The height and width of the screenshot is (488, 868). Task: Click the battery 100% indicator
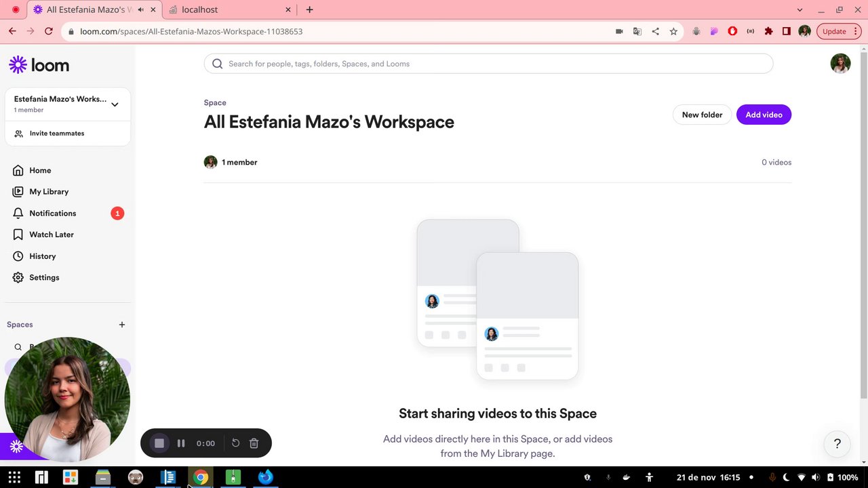pos(843,477)
